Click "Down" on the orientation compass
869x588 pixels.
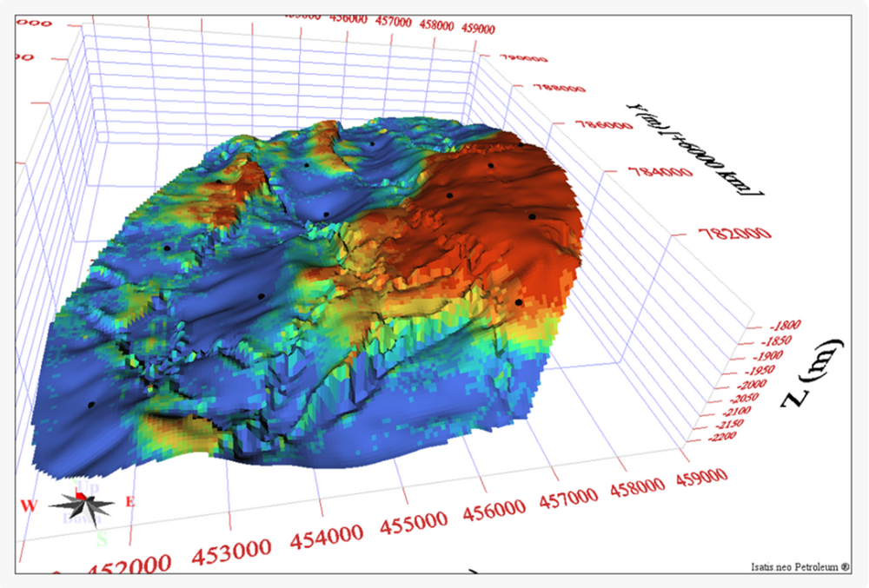tap(83, 518)
